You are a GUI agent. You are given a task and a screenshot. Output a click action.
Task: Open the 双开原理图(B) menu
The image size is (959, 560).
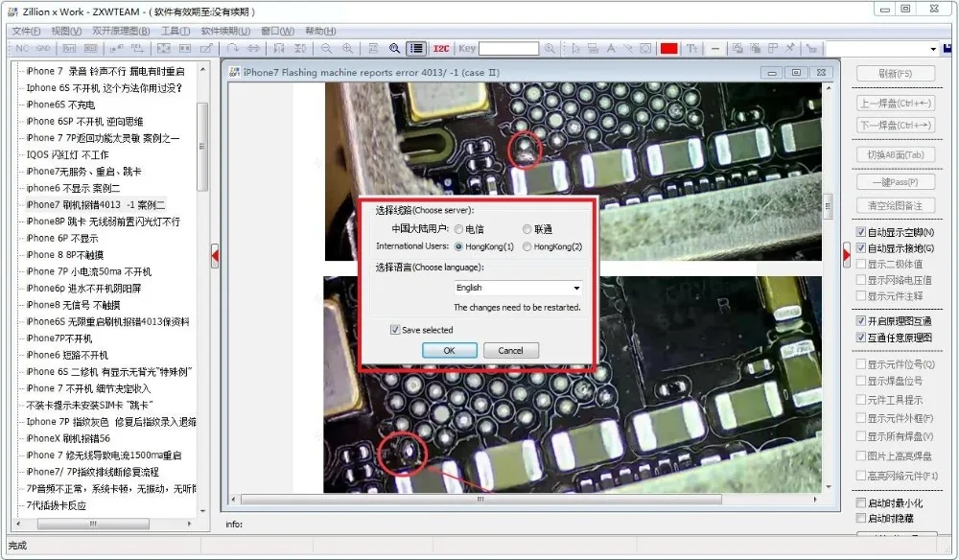click(121, 31)
